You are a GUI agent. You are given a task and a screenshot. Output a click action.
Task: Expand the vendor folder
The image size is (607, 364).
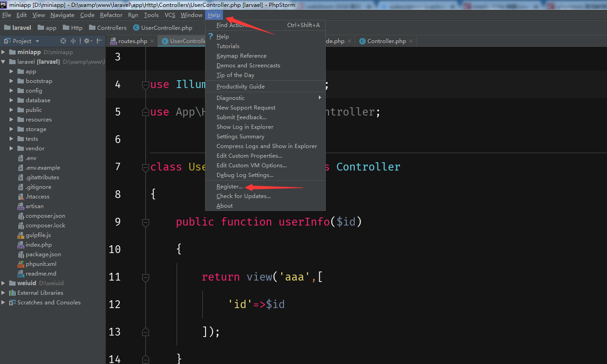[12, 149]
